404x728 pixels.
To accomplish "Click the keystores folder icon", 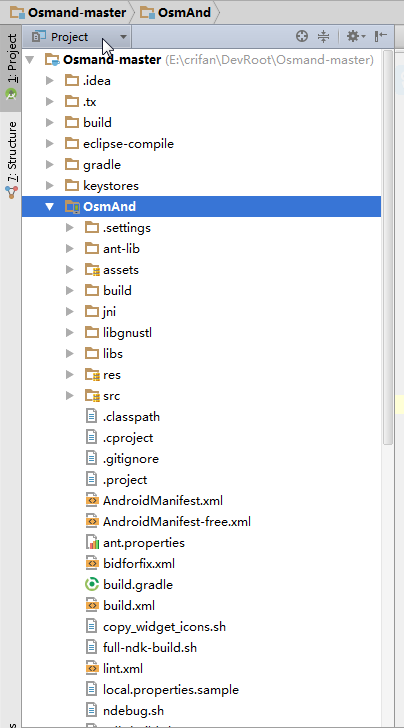I will pos(72,186).
